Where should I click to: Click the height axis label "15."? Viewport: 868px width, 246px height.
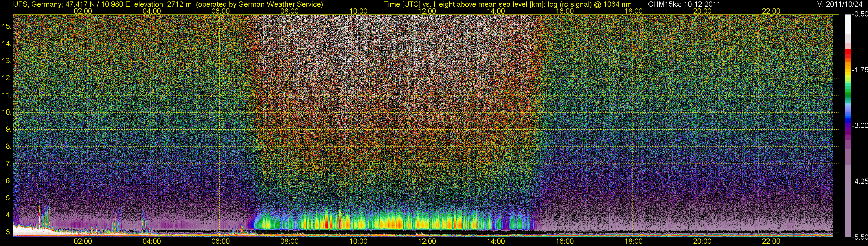click(7, 26)
